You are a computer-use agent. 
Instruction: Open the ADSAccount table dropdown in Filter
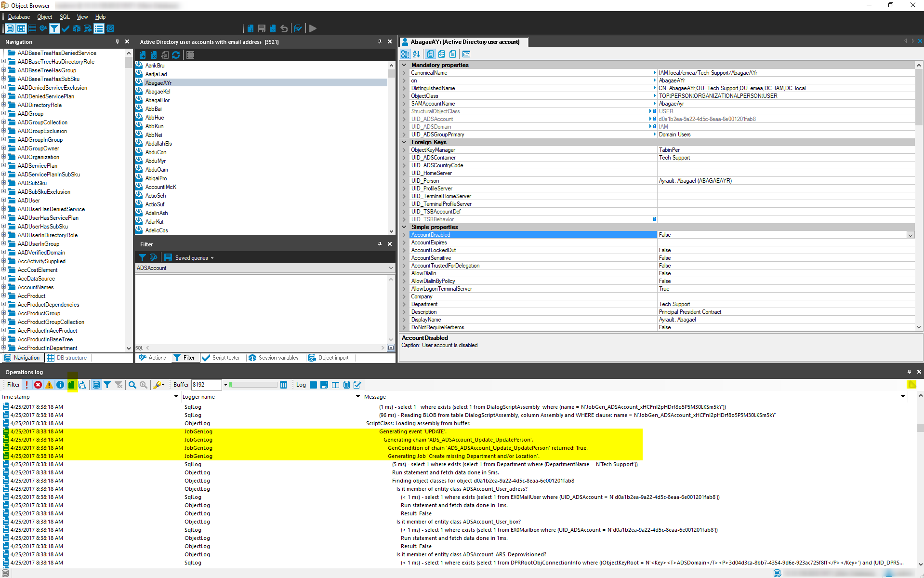point(391,268)
